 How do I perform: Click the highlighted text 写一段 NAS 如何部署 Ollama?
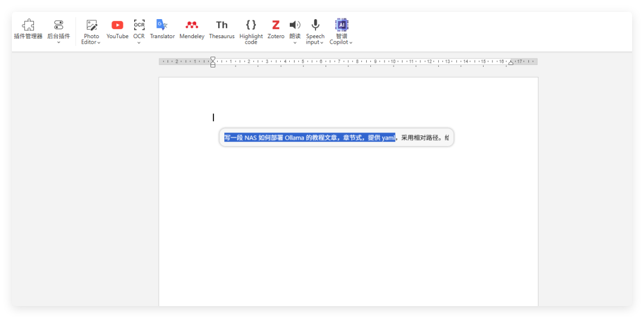click(x=264, y=138)
